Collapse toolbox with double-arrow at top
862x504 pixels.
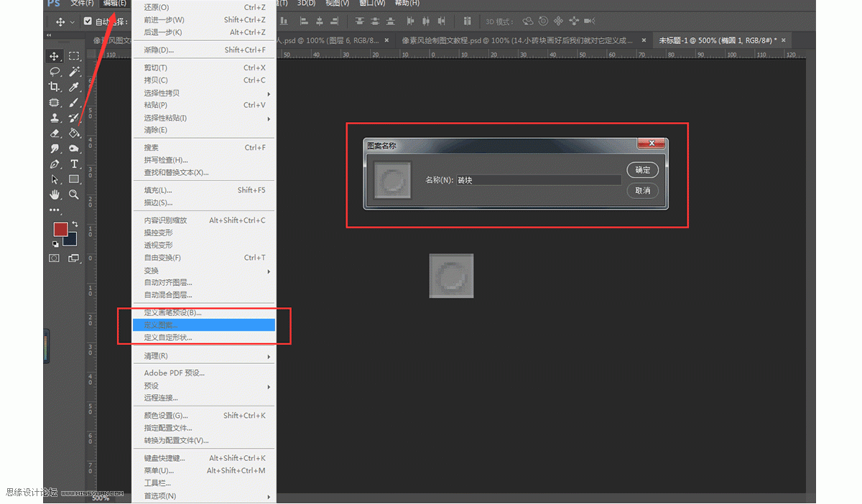50,34
